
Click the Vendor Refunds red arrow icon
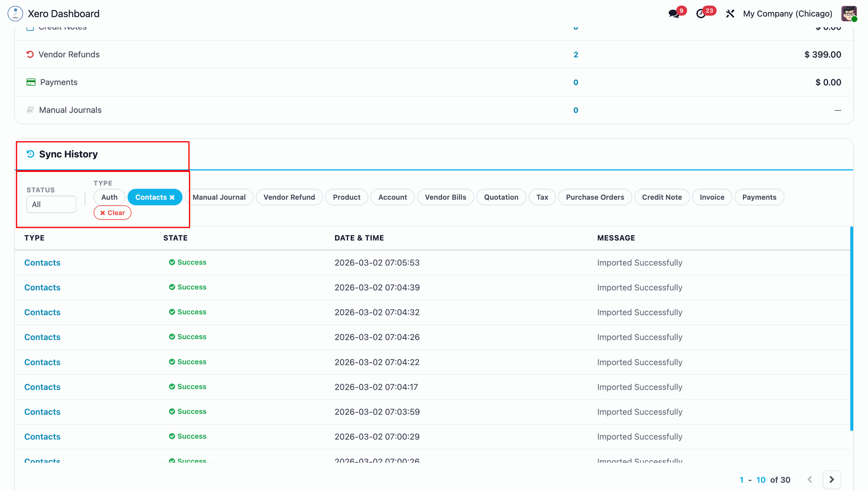(x=30, y=54)
